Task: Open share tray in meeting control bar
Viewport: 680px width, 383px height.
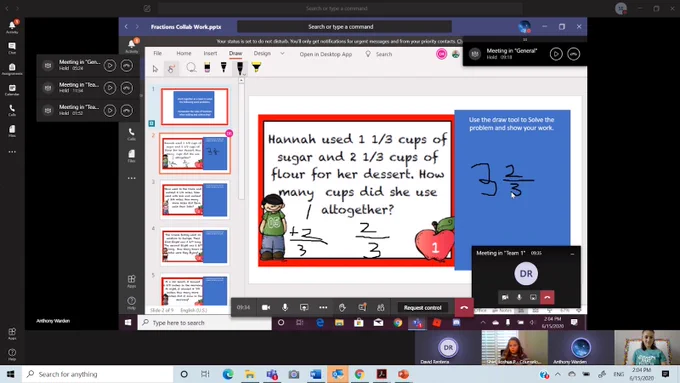Action: coord(304,308)
